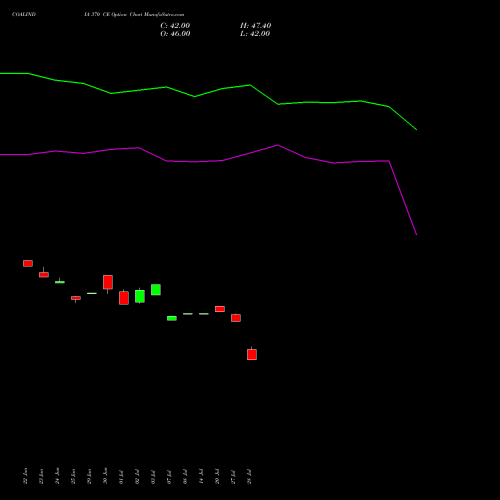Click the 14 Jul date axis label
Viewport: 500px width, 500px height.
coord(201,477)
